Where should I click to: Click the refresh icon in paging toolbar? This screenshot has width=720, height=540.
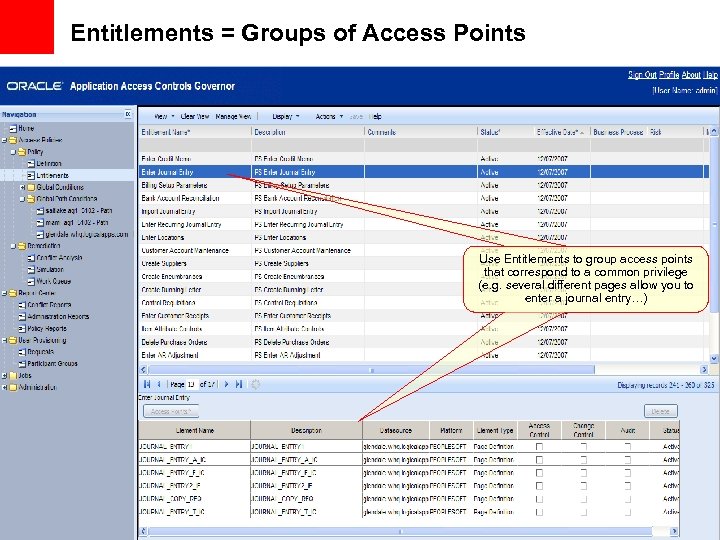256,384
